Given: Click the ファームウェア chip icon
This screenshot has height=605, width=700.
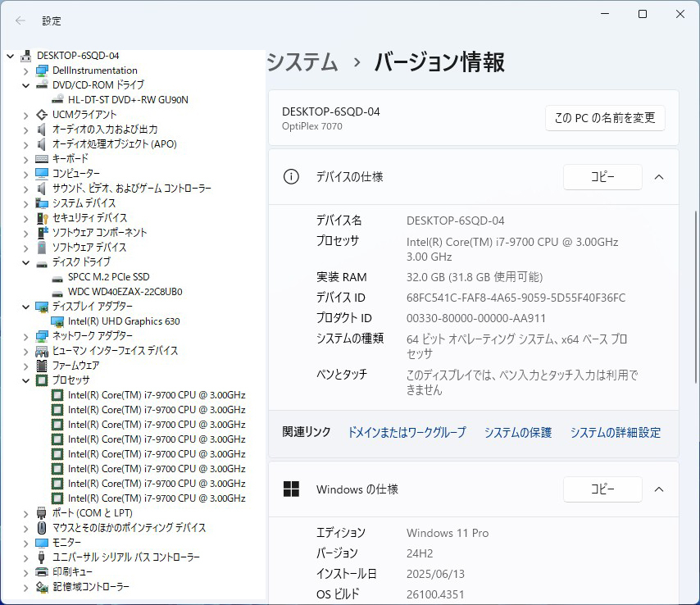Looking at the screenshot, I should pyautogui.click(x=42, y=366).
